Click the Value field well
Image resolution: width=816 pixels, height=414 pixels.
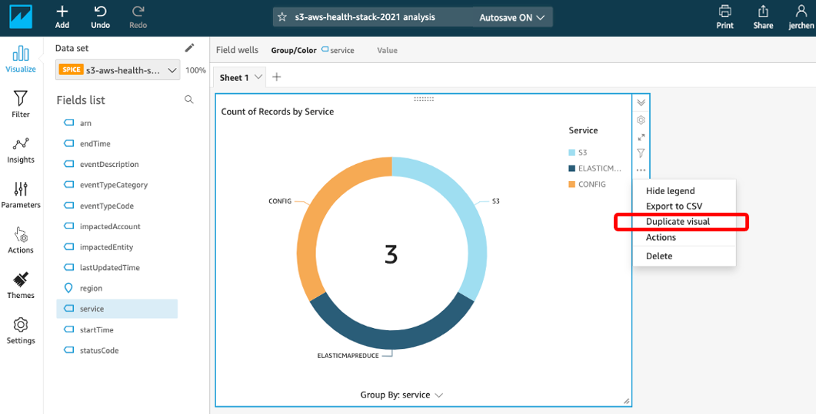387,50
